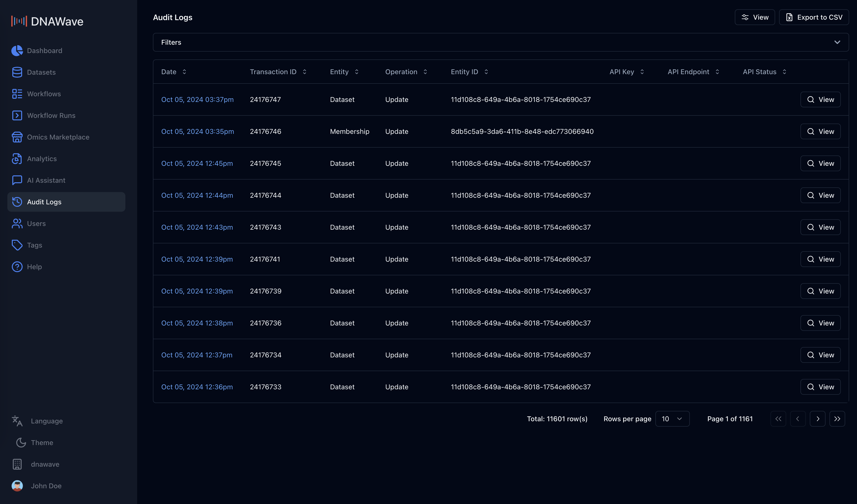857x504 pixels.
Task: Launch the AI Assistant
Action: 46,180
